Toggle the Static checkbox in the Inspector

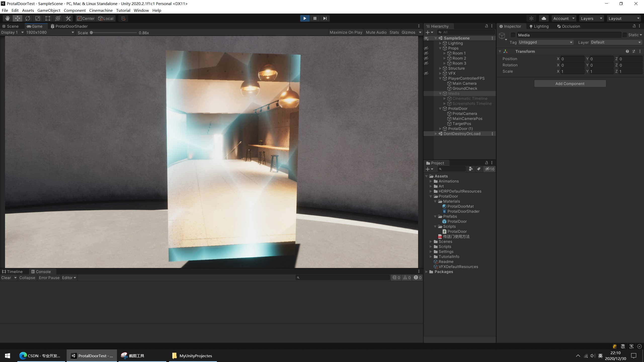tap(625, 35)
